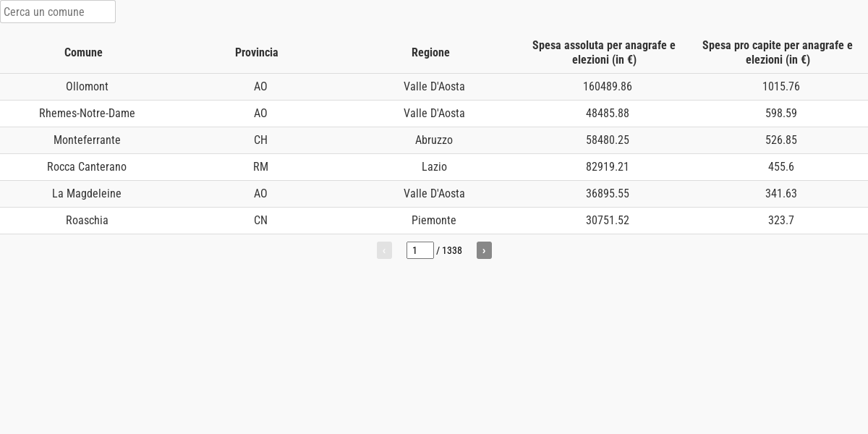Sort by the Provincia column header

[x=257, y=52]
